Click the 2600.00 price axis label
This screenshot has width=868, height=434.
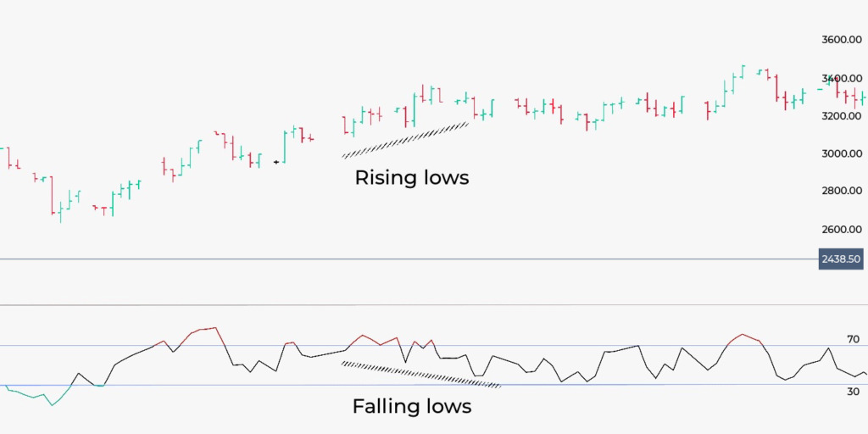point(842,229)
